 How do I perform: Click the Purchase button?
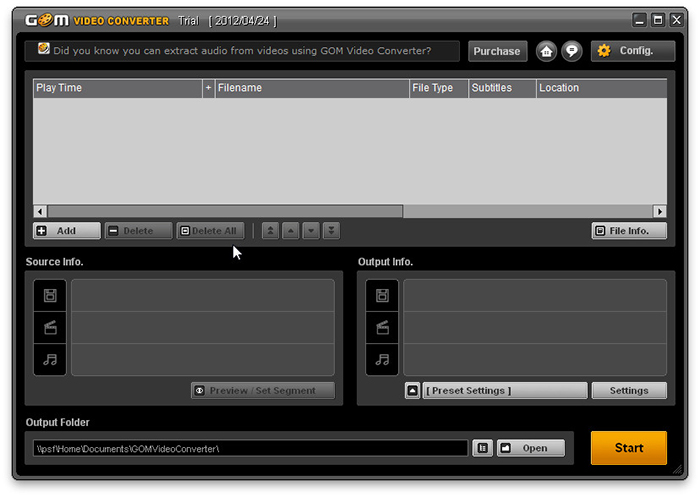497,51
